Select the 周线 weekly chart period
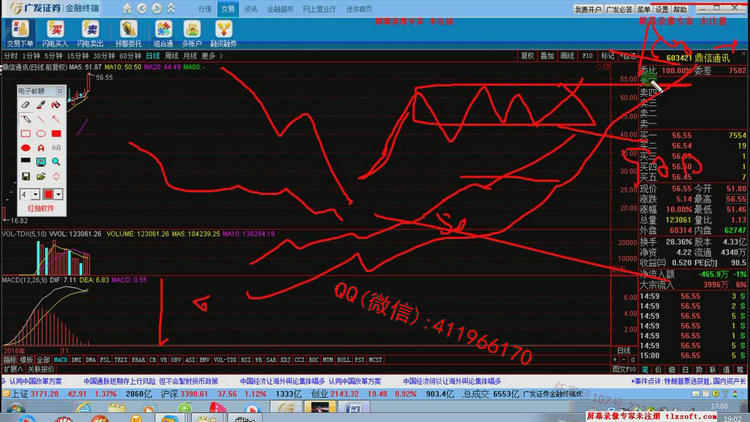 click(171, 56)
